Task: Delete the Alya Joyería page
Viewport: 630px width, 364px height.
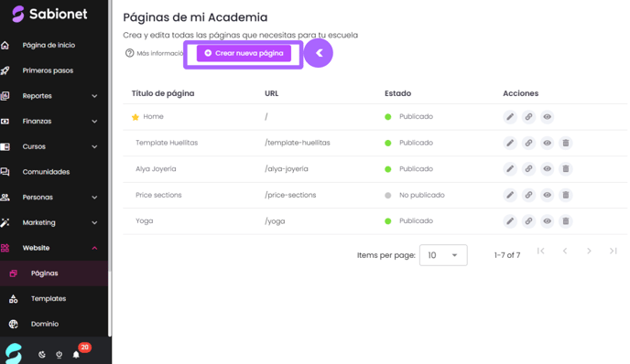Action: pos(565,169)
